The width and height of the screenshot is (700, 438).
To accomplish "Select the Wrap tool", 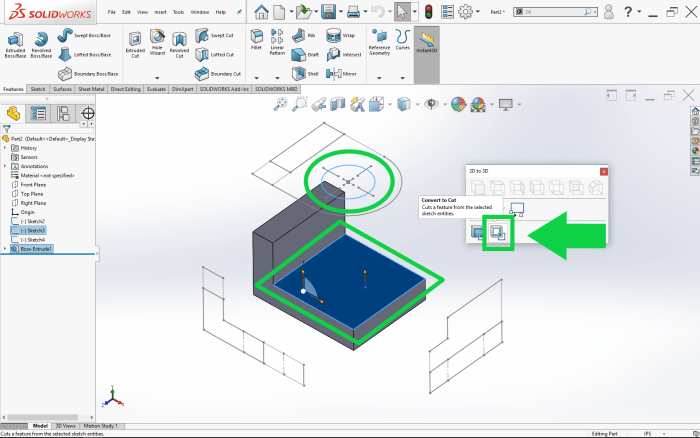I will tap(340, 35).
